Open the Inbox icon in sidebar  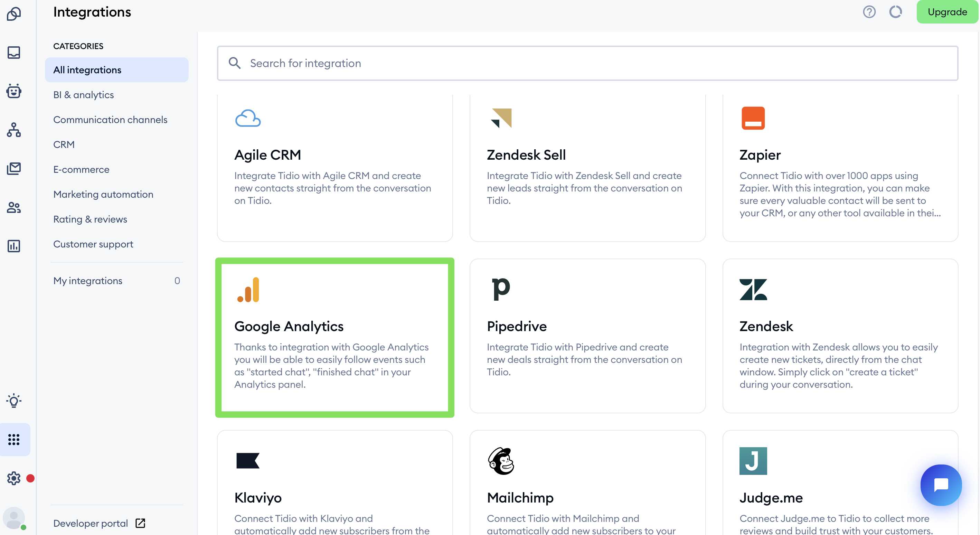[14, 53]
